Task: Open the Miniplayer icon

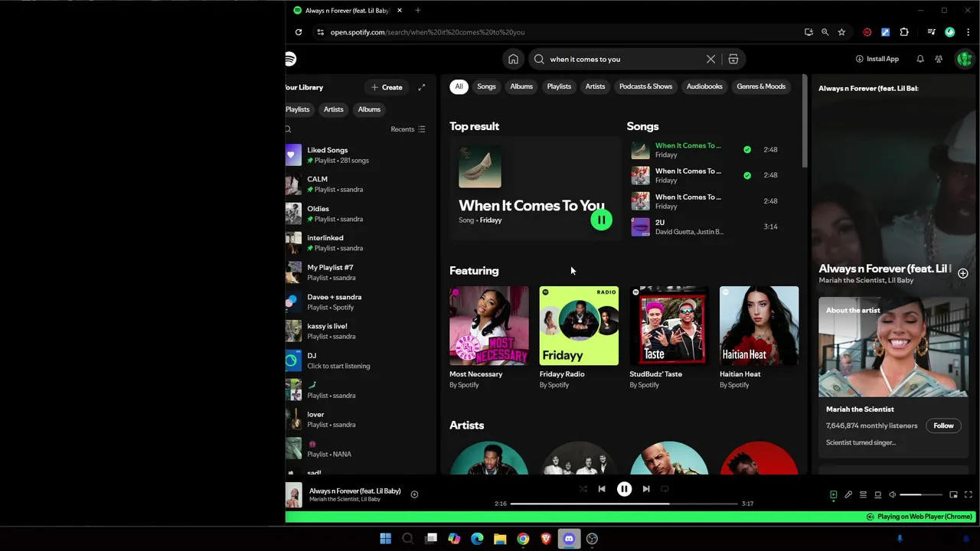Action: (x=953, y=495)
